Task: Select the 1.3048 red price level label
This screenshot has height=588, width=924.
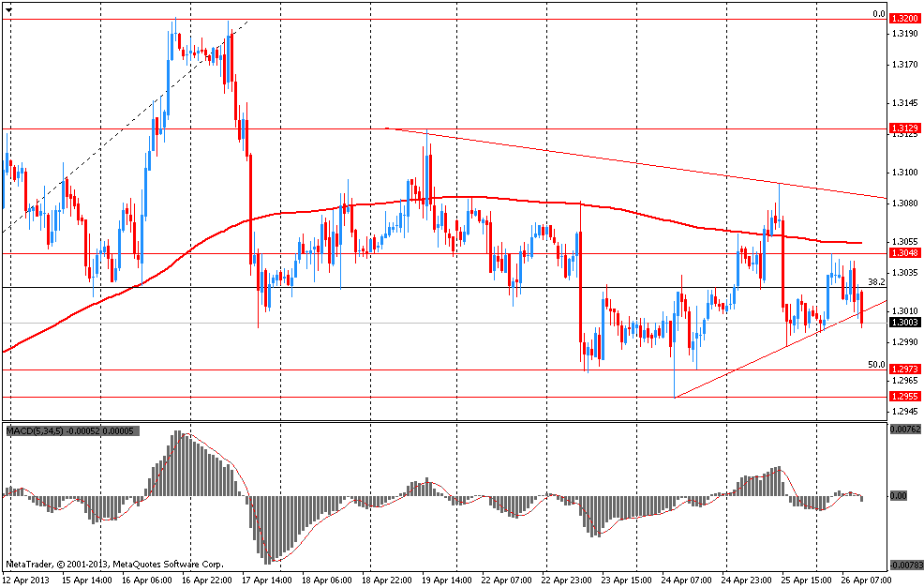Action: [x=904, y=253]
